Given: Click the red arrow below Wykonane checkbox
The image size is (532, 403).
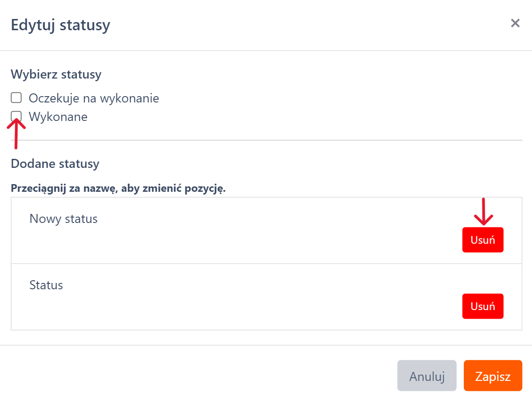Looking at the screenshot, I should pyautogui.click(x=16, y=134).
